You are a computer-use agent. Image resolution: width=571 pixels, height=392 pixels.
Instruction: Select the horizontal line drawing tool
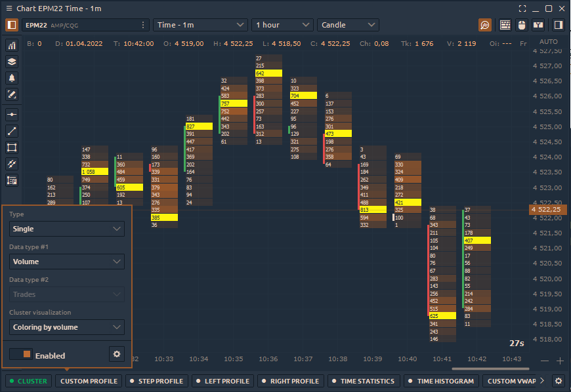12,114
